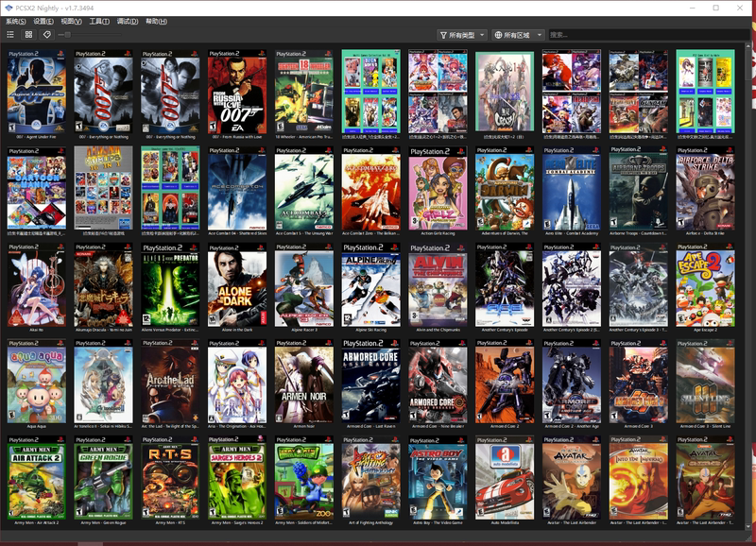
Task: Select Armen Noir cover
Action: [x=303, y=382]
